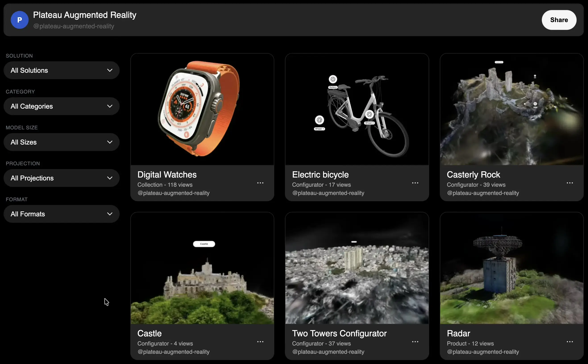Open the All Formats dropdown
The image size is (588, 364).
click(61, 214)
